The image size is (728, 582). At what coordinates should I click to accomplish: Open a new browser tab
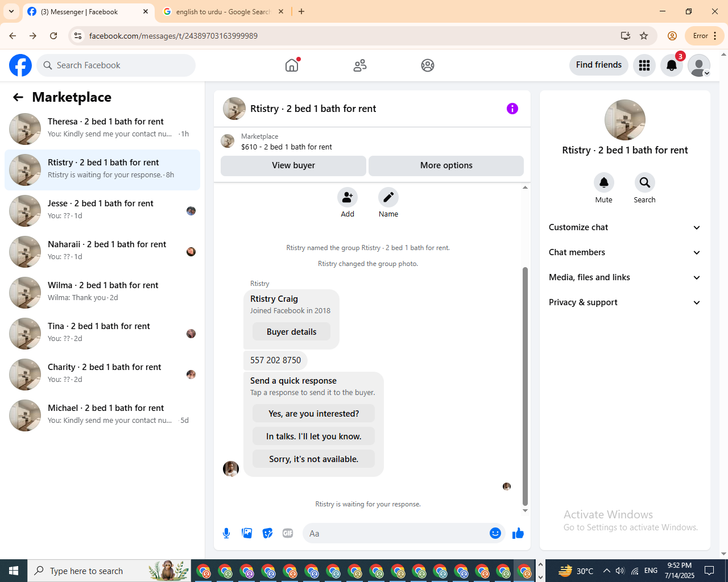(301, 11)
